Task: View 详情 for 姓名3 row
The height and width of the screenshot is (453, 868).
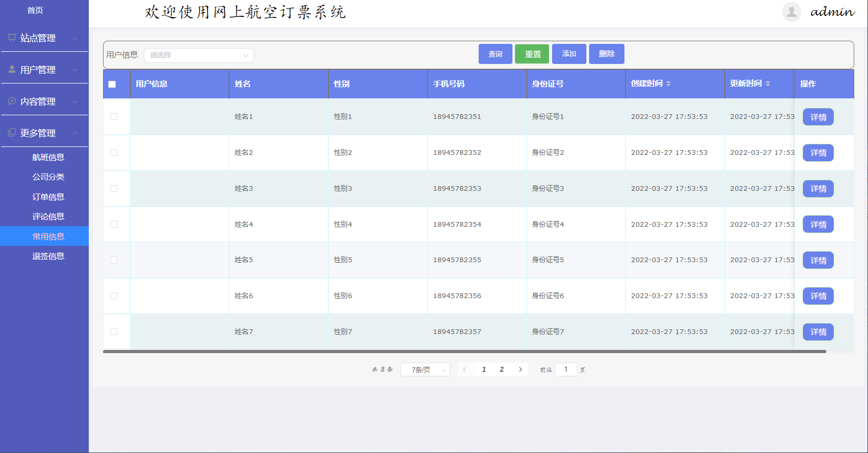Action: coord(818,189)
